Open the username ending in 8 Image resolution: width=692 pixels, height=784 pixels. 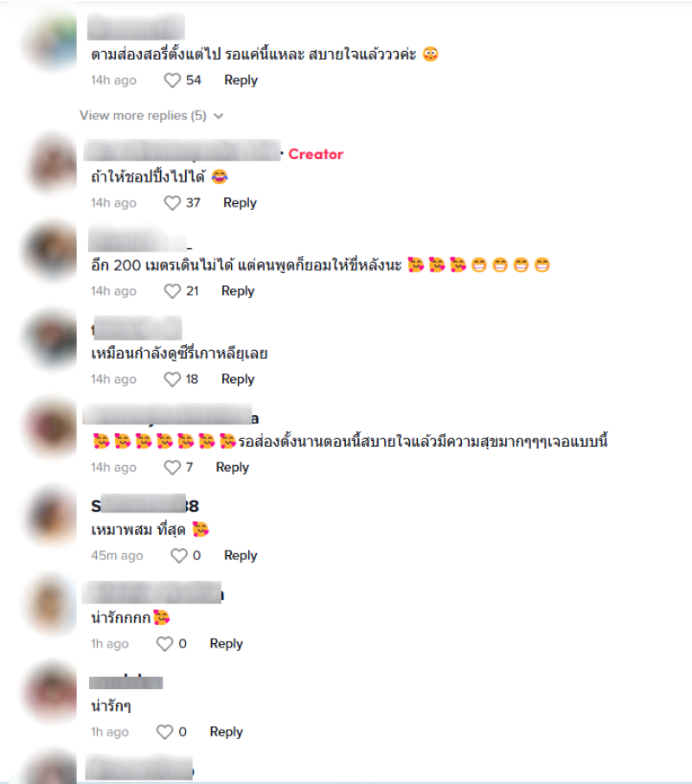click(x=145, y=506)
